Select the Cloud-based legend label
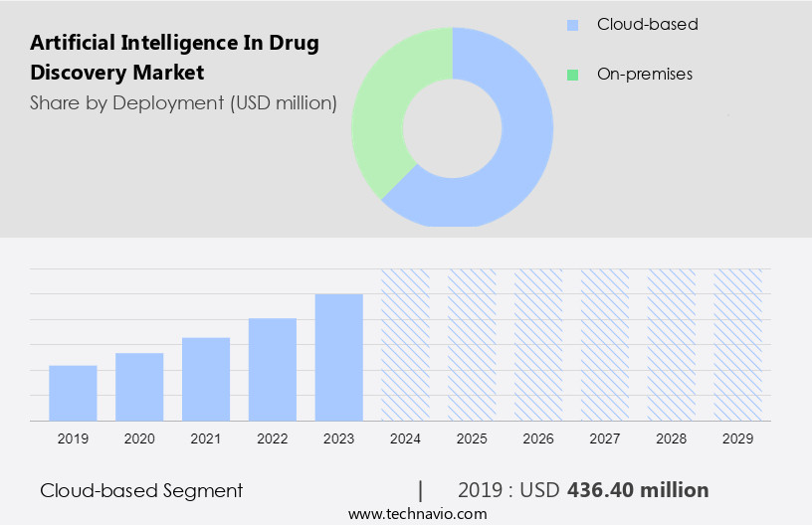The height and width of the screenshot is (525, 812). coord(647,25)
